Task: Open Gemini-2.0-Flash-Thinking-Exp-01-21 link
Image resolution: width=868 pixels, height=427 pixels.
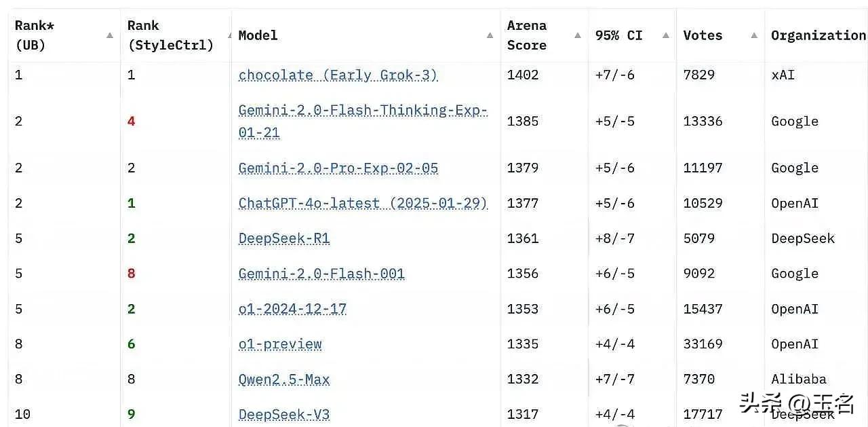Action: [363, 122]
